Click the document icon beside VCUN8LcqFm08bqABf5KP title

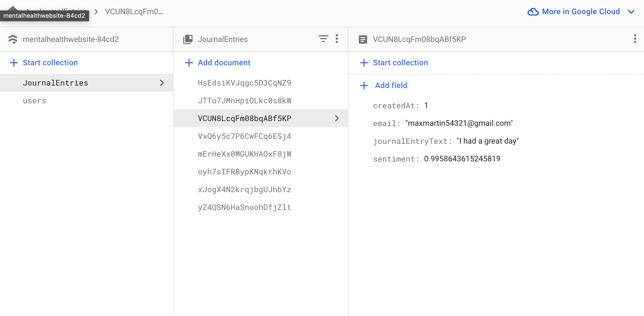[363, 39]
